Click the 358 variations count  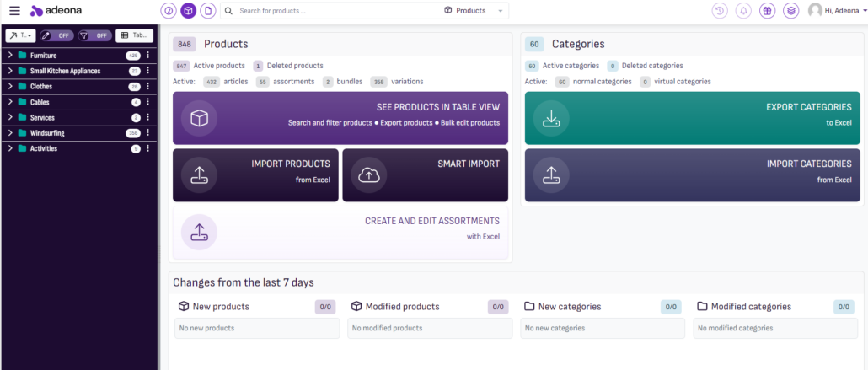coord(378,82)
